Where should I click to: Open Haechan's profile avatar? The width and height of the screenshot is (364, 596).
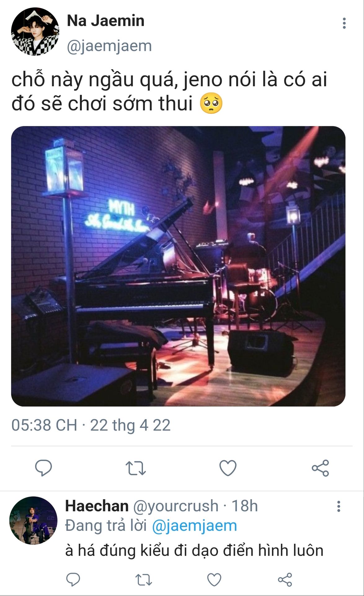click(x=33, y=521)
